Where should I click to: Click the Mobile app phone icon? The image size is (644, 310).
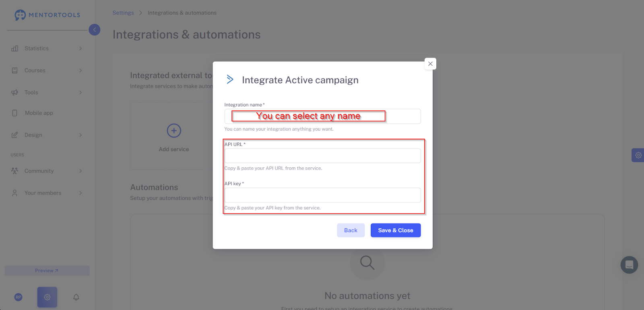click(x=15, y=113)
